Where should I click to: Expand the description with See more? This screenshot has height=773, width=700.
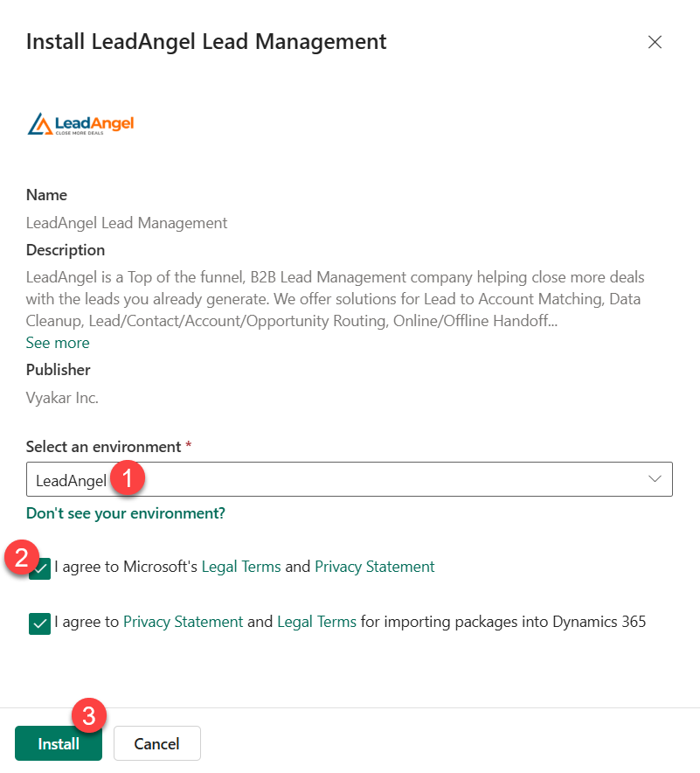(58, 343)
